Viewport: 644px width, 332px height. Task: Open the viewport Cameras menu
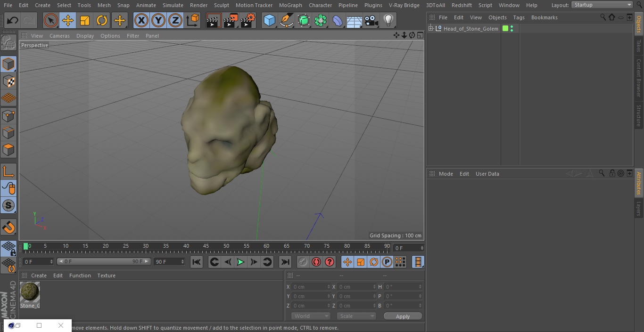[x=59, y=36]
